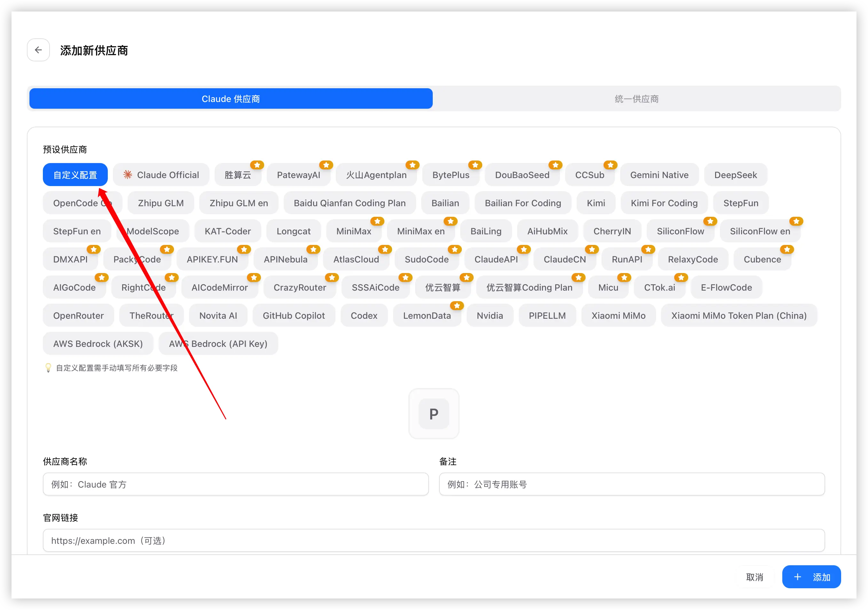The image size is (868, 610).
Task: Select the SiliconFlow en preset
Action: tap(760, 231)
